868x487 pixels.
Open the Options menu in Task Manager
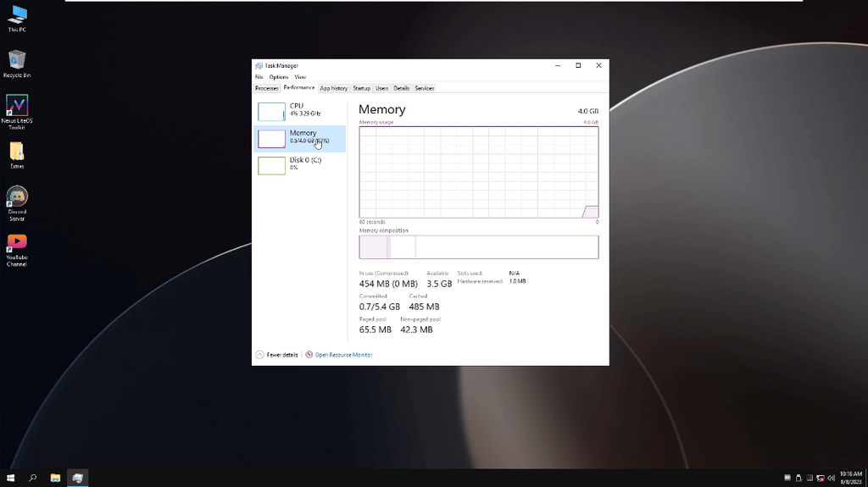click(278, 77)
